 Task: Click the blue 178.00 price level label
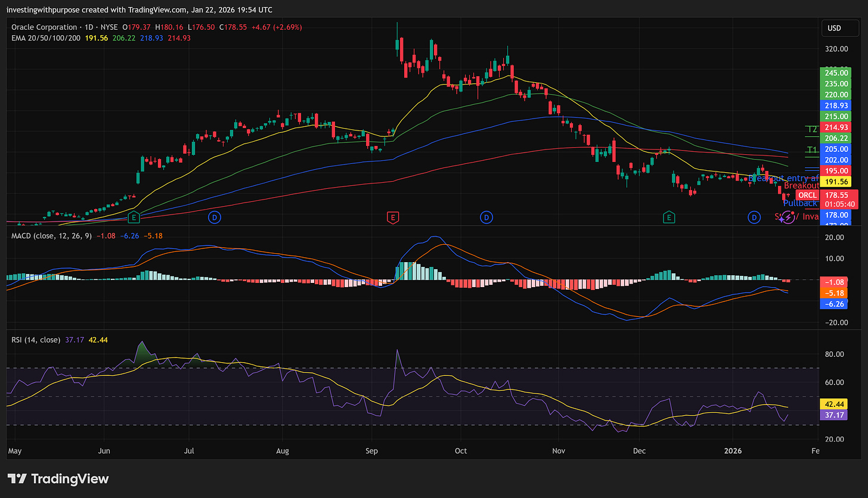click(836, 215)
